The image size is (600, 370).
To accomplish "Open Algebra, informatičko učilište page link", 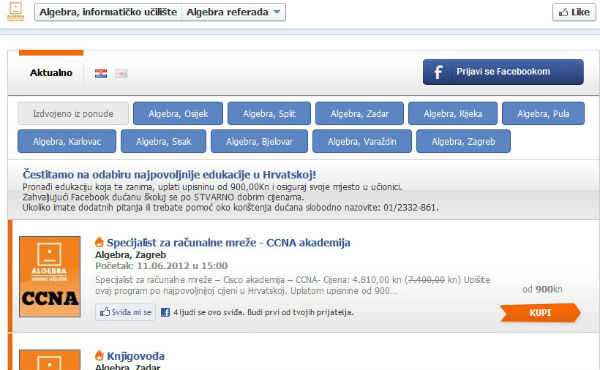I will (x=108, y=12).
